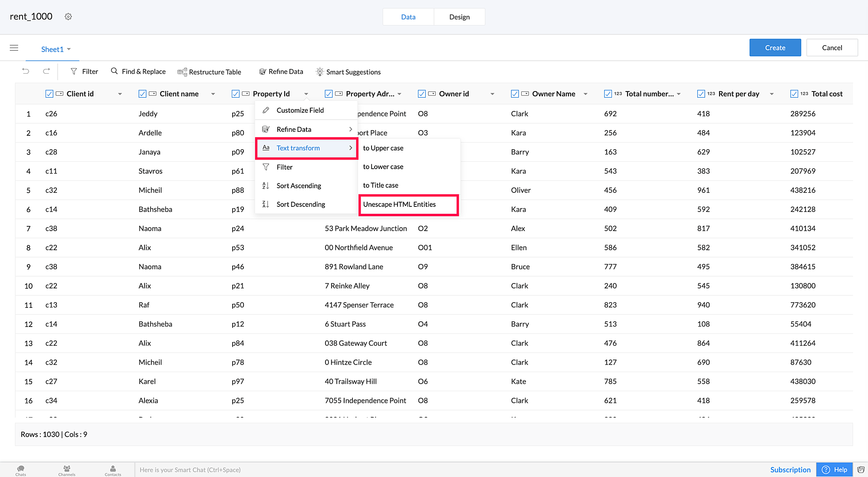The image size is (868, 477).
Task: Click the redo arrow icon
Action: pyautogui.click(x=46, y=71)
